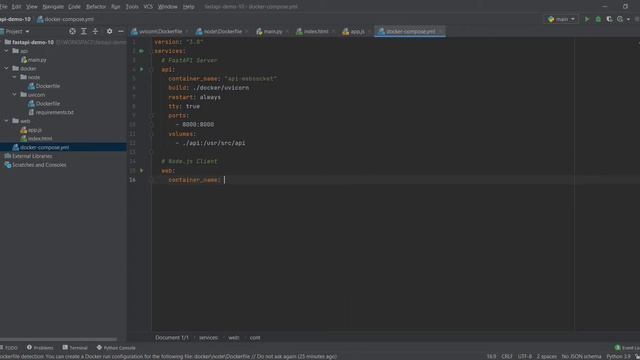Collapse the uvicorn folder

pyautogui.click(x=15, y=95)
